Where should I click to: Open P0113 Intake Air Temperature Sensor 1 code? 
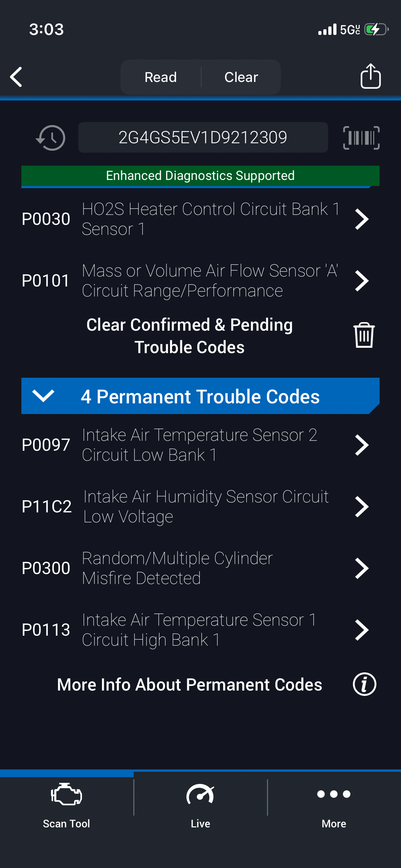coord(361,630)
